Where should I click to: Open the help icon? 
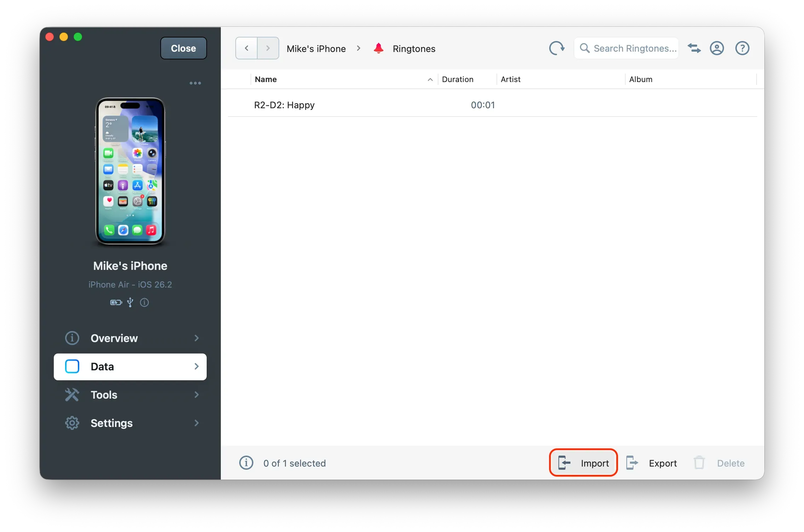(x=742, y=48)
